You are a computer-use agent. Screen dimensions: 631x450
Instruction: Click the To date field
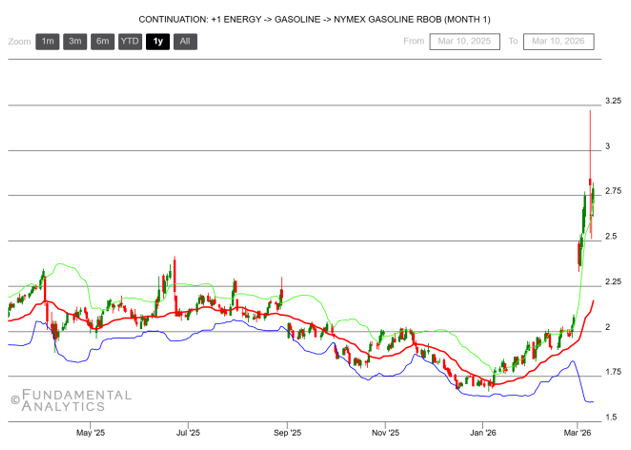click(x=560, y=41)
